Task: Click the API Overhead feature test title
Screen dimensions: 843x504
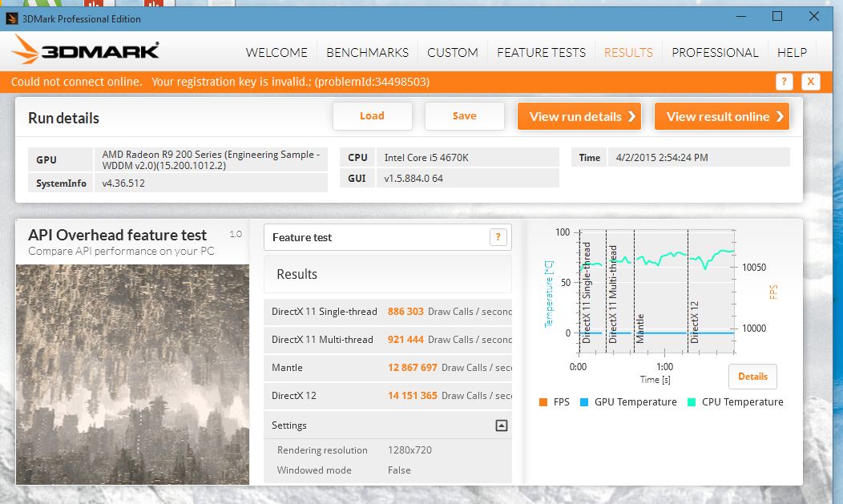Action: pyautogui.click(x=117, y=235)
